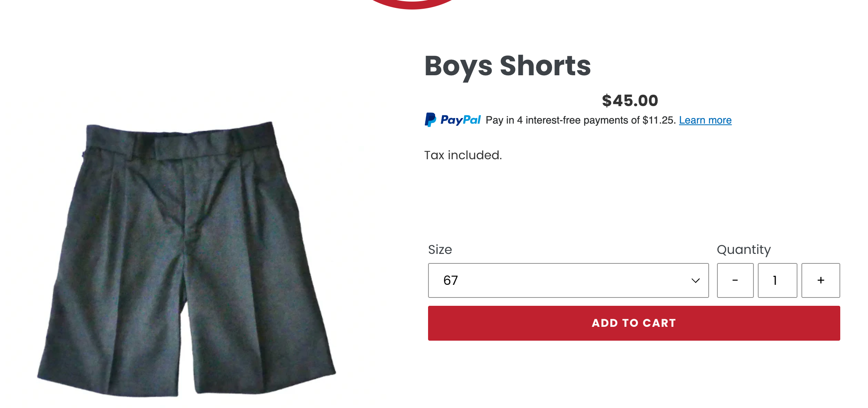The height and width of the screenshot is (408, 868).
Task: Click the minus sign quantity icon
Action: click(x=735, y=280)
